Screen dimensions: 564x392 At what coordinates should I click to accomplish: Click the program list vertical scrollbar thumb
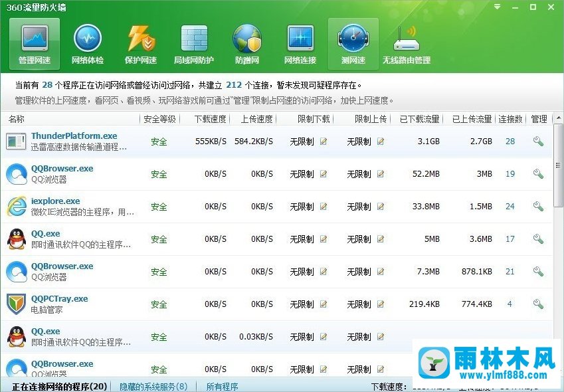point(558,165)
